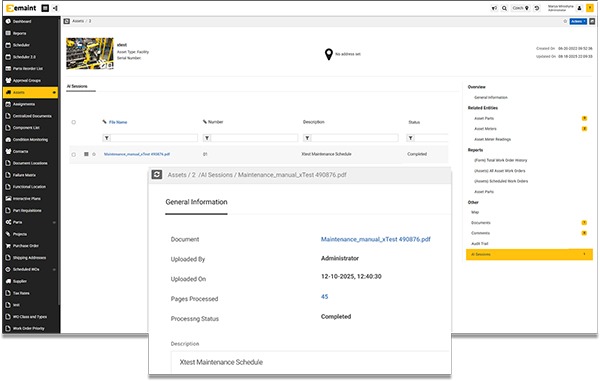Click the history clock icon in header
The height and width of the screenshot is (381, 600).
(x=537, y=8)
